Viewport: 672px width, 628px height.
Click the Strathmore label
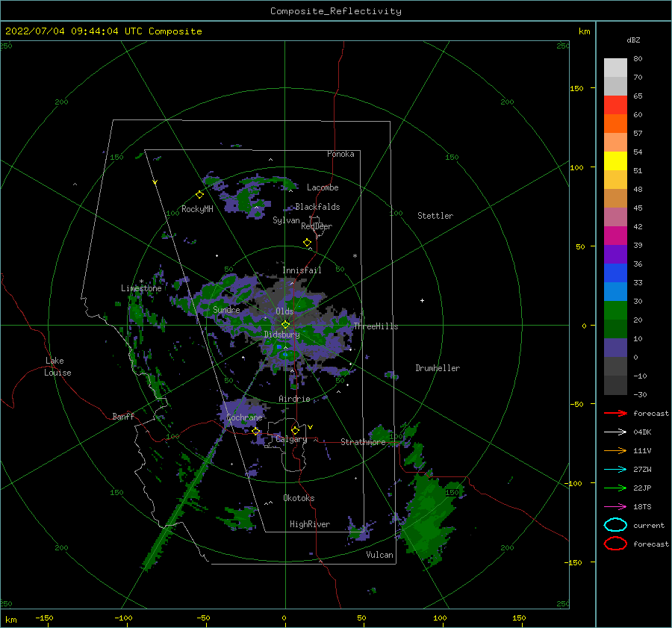coord(363,441)
